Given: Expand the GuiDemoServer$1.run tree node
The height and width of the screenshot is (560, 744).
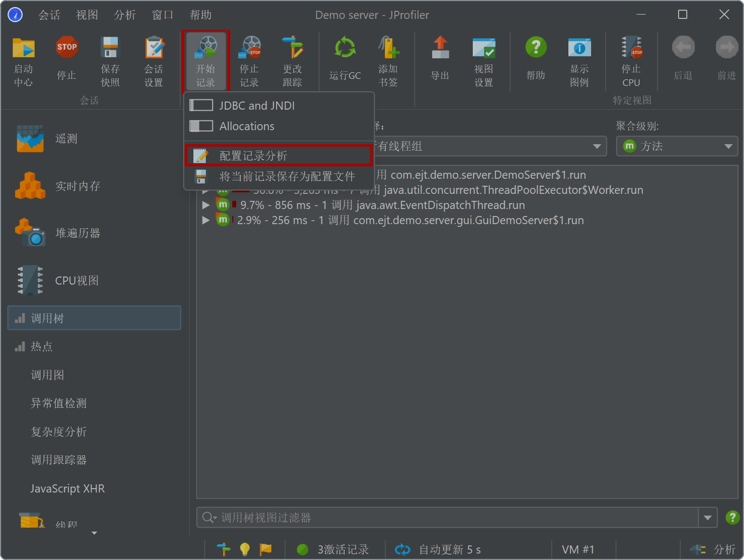Looking at the screenshot, I should [x=205, y=220].
